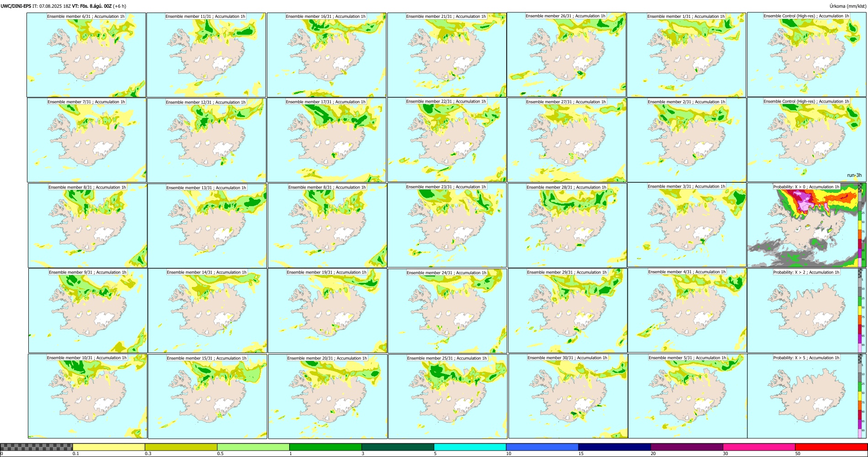Choose the Ensemble member 1/31 map panel
The image size is (868, 457).
[686, 55]
